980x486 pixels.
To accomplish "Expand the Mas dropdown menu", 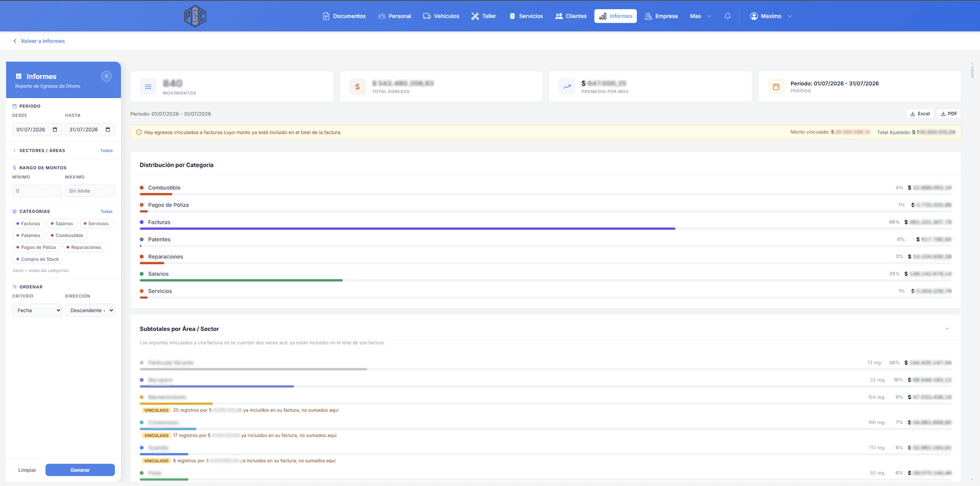I will coord(701,16).
